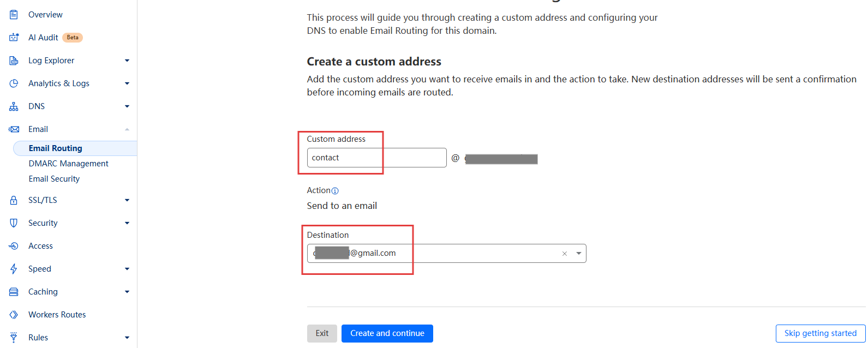Click the SSL/TLS padlock icon
The height and width of the screenshot is (348, 868).
click(x=14, y=200)
